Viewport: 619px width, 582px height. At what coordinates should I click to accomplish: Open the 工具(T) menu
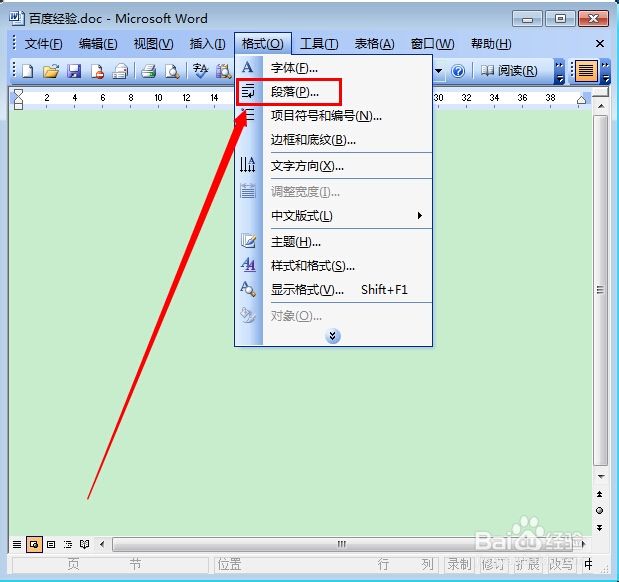pos(319,44)
